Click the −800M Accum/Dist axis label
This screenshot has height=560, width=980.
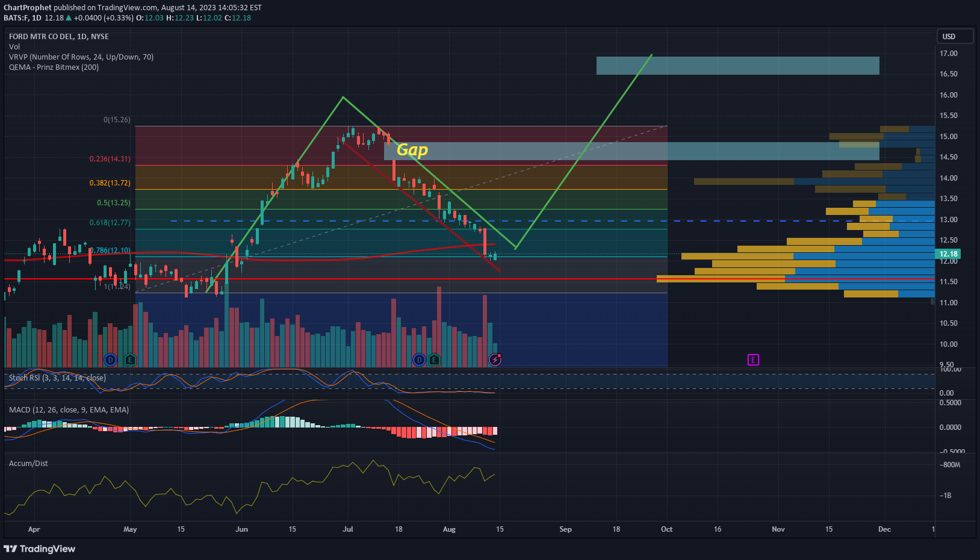point(951,465)
